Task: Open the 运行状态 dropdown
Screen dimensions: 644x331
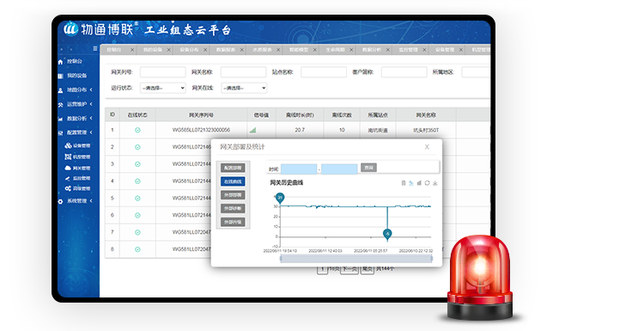Action: [x=162, y=88]
